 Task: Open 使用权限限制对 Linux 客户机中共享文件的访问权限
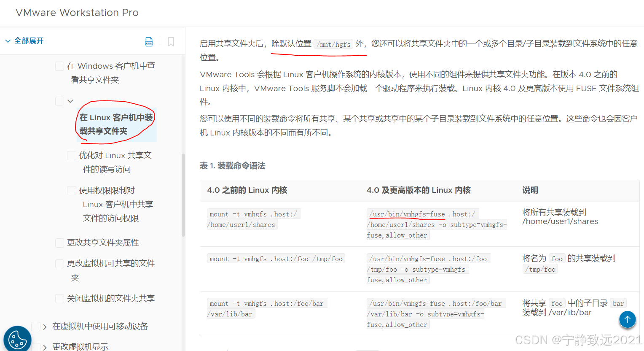[116, 204]
